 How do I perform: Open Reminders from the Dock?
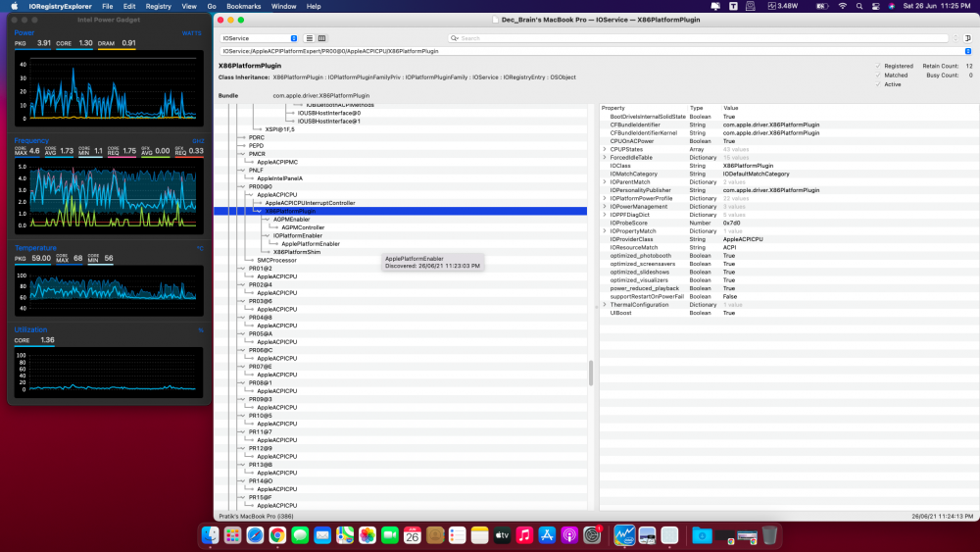(458, 535)
